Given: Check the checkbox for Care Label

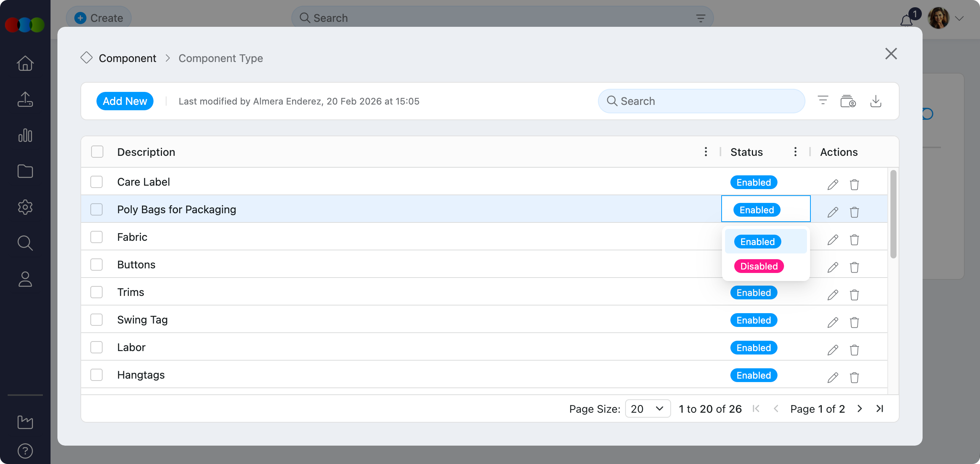Looking at the screenshot, I should [x=96, y=182].
